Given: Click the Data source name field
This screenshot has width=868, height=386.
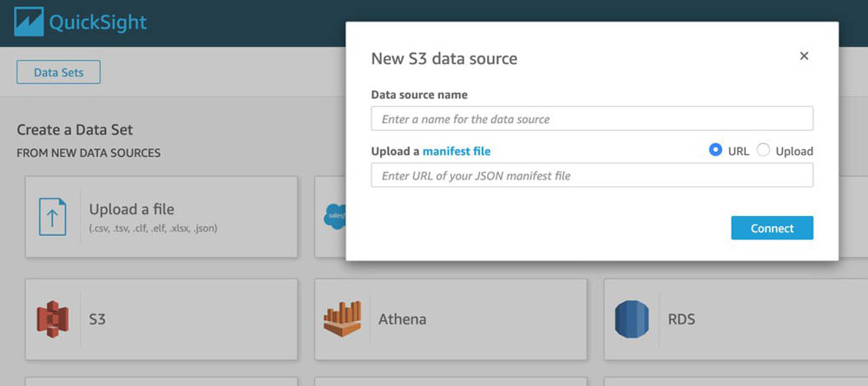Looking at the screenshot, I should [x=592, y=119].
